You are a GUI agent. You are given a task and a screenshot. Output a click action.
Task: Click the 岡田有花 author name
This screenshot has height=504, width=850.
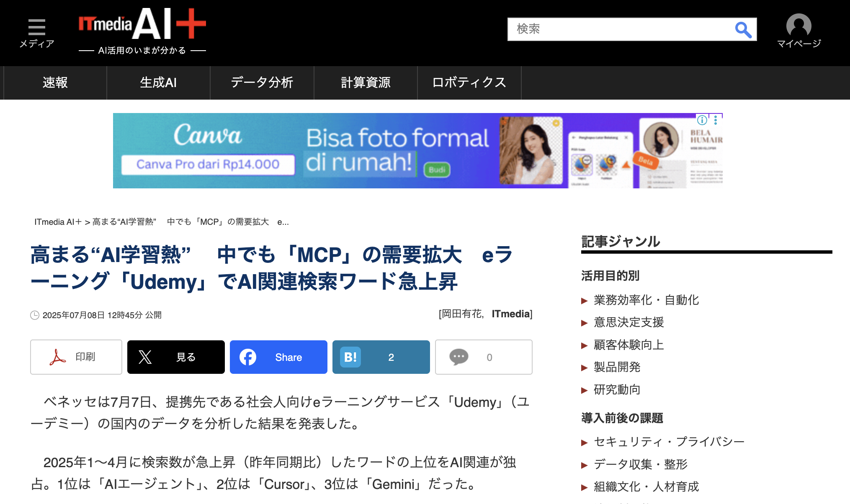[x=461, y=314]
